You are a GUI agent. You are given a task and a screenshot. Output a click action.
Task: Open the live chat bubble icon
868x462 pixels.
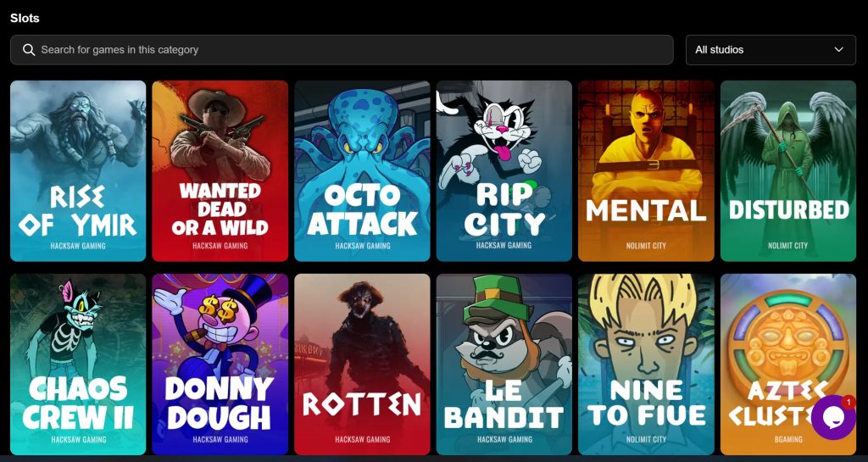[833, 418]
